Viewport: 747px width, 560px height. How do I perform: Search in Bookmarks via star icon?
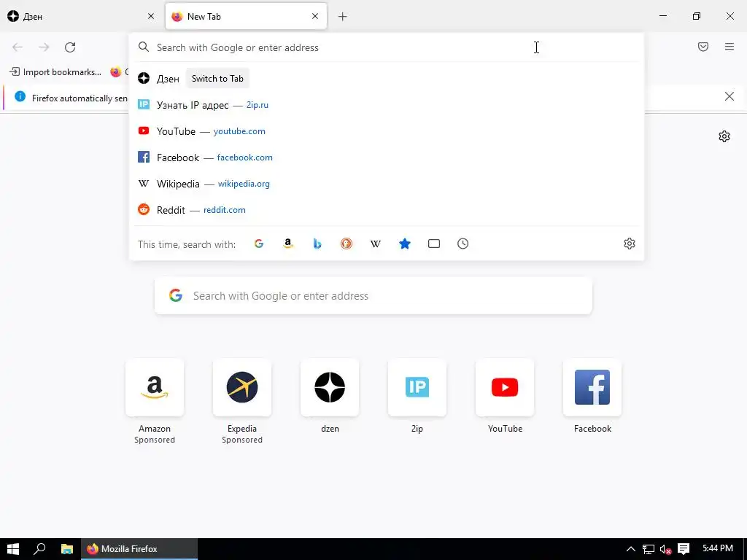pos(405,244)
